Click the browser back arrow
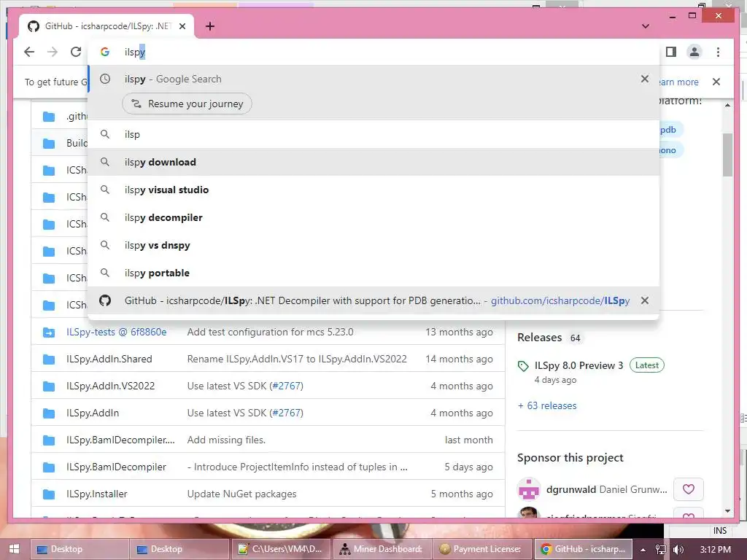This screenshot has height=560, width=747. pos(29,52)
